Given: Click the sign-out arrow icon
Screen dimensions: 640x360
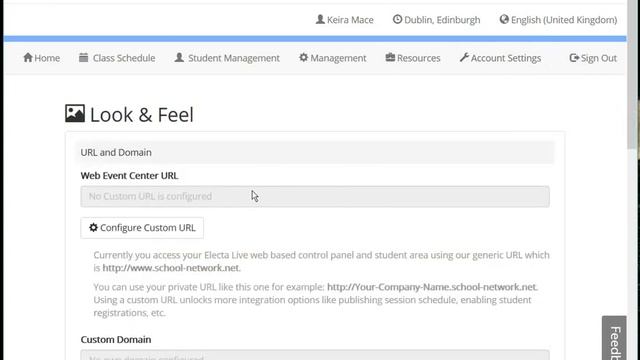Looking at the screenshot, I should coord(574,58).
